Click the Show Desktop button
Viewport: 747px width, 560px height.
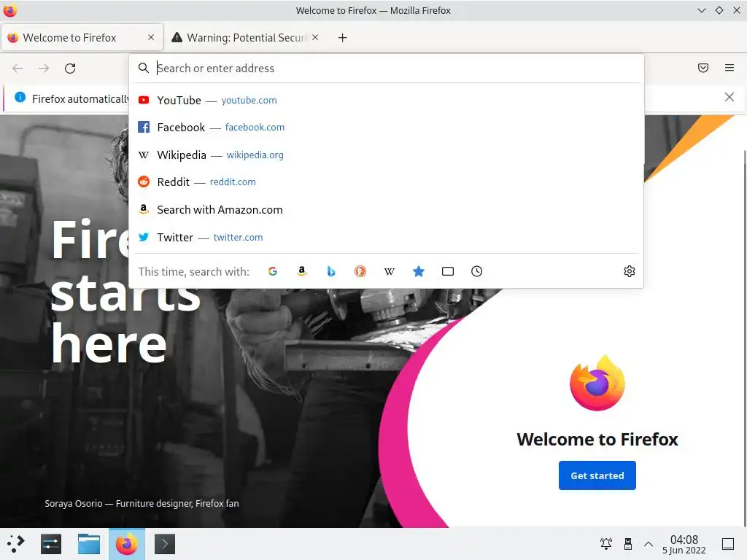pyautogui.click(x=728, y=544)
